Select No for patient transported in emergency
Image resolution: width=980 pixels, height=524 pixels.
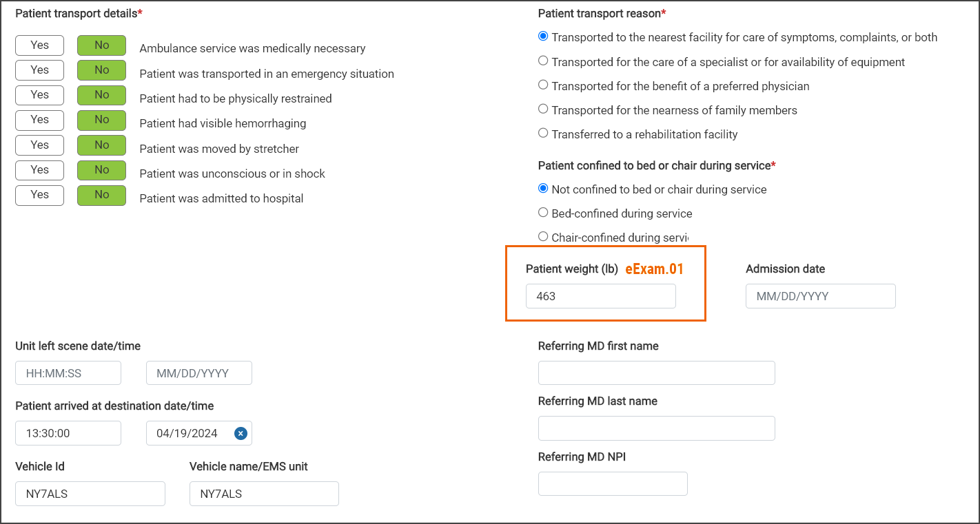click(x=101, y=70)
